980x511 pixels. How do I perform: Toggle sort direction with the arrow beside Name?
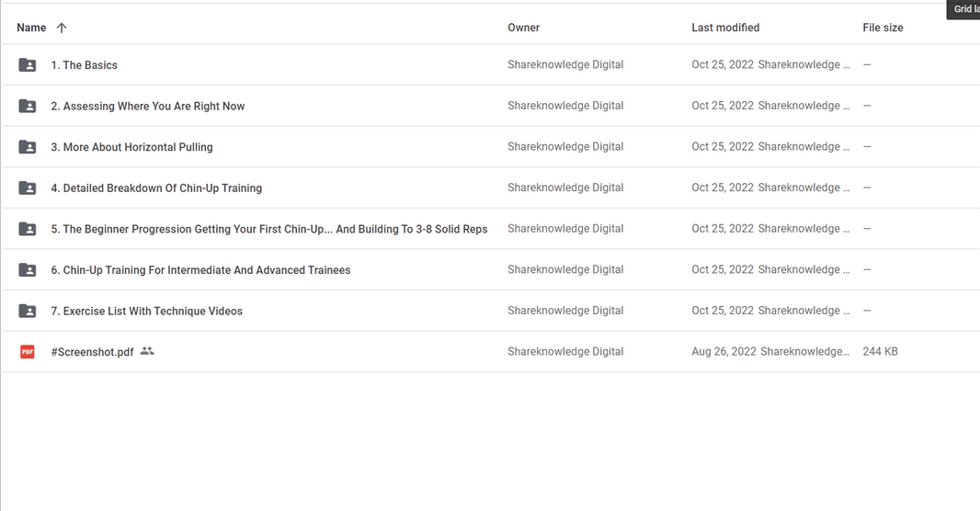click(62, 28)
